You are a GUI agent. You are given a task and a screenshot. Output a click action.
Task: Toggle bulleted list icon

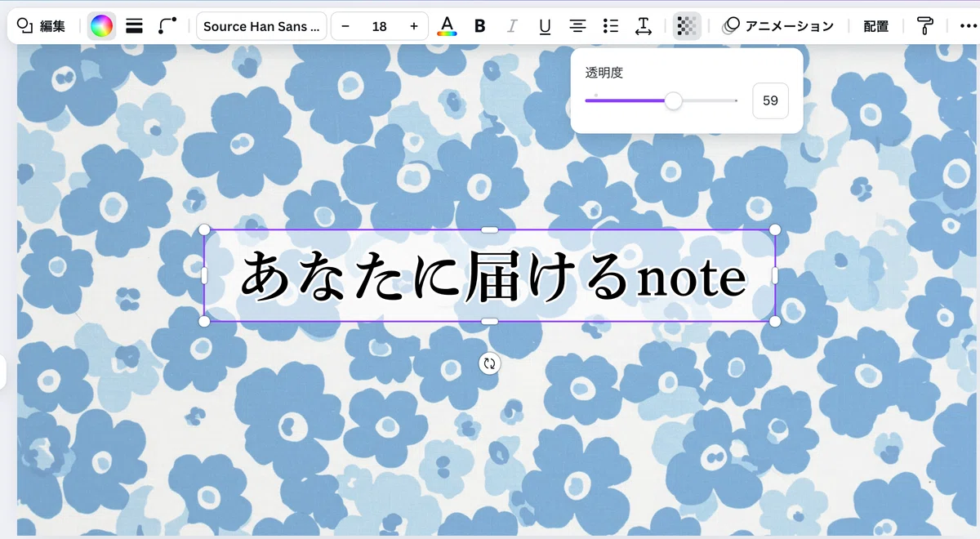click(610, 26)
